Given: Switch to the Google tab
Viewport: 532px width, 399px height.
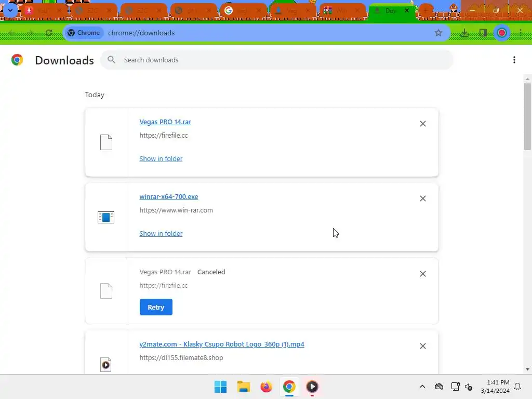Looking at the screenshot, I should point(242,11).
